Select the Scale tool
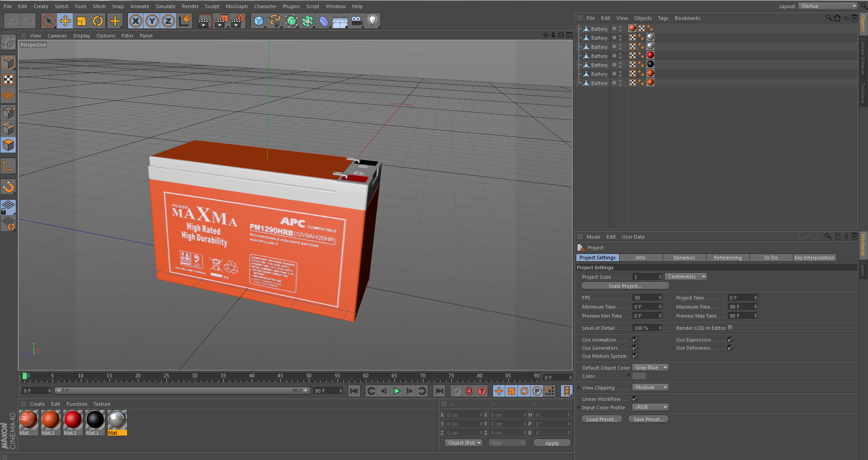 (x=81, y=21)
